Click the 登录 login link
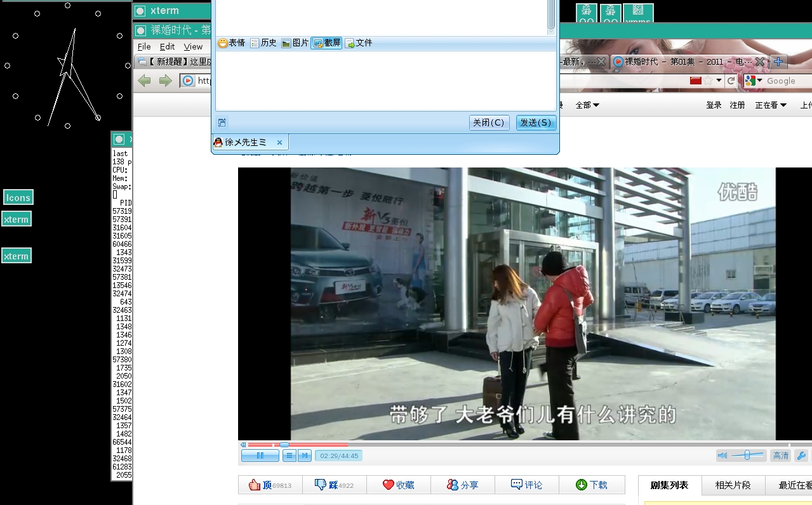This screenshot has width=812, height=505. (714, 105)
